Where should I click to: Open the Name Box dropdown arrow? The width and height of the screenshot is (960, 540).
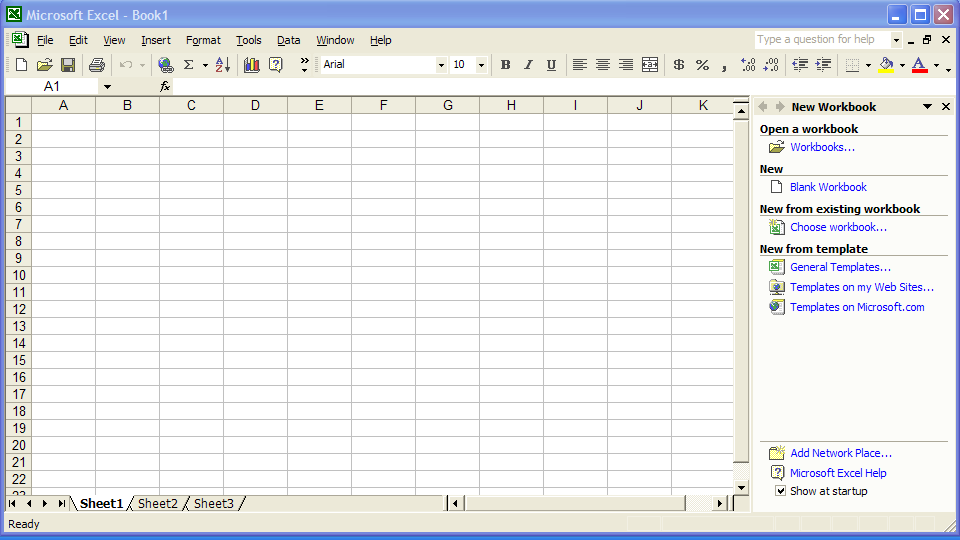coord(107,87)
